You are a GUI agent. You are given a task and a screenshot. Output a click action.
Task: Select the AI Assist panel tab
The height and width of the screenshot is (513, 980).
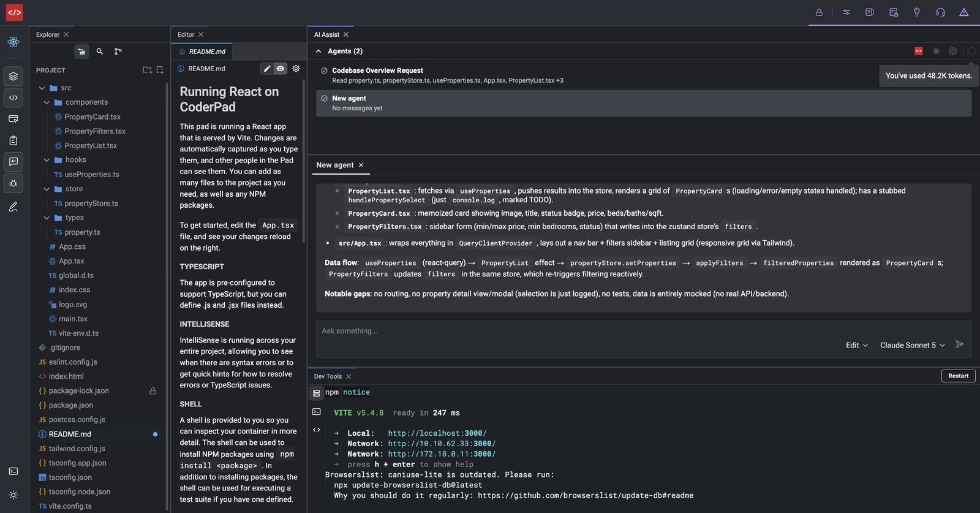[x=326, y=34]
